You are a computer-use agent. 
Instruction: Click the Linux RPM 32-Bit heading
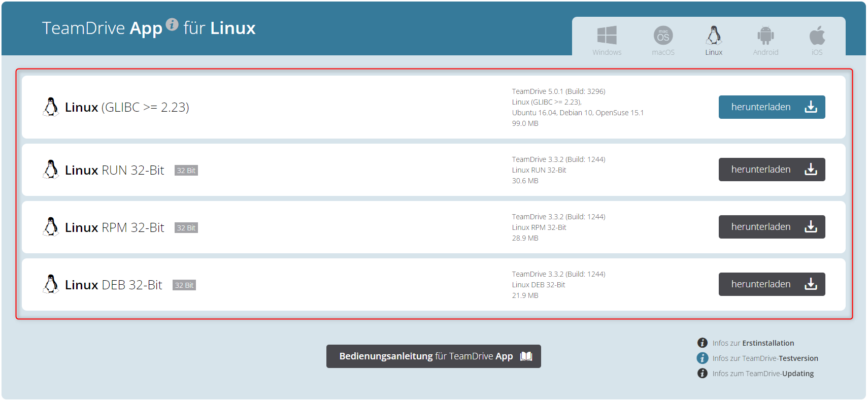115,227
